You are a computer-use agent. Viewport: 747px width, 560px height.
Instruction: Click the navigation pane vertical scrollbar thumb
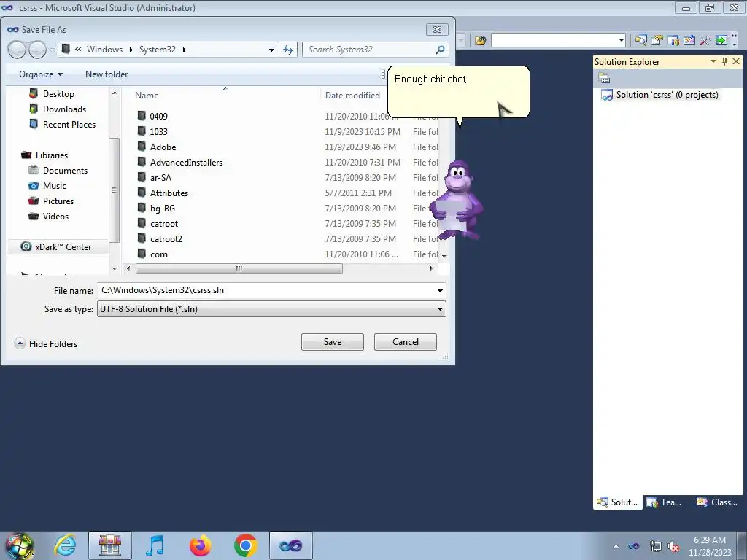pos(114,190)
